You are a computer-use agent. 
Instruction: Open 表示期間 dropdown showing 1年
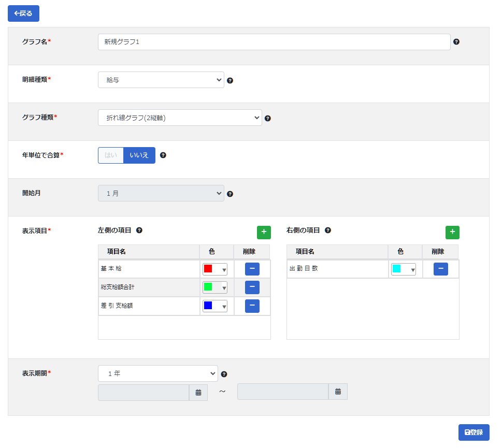[157, 373]
